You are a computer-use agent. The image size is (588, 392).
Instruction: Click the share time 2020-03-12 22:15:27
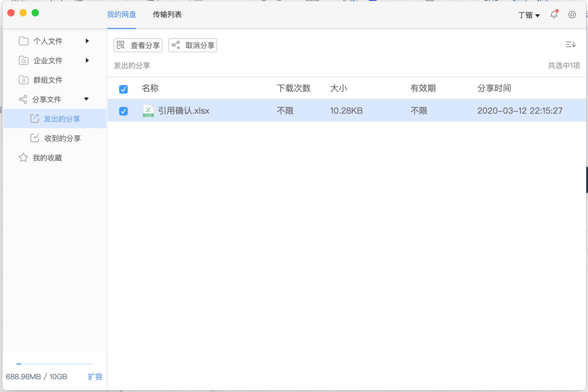tap(520, 111)
